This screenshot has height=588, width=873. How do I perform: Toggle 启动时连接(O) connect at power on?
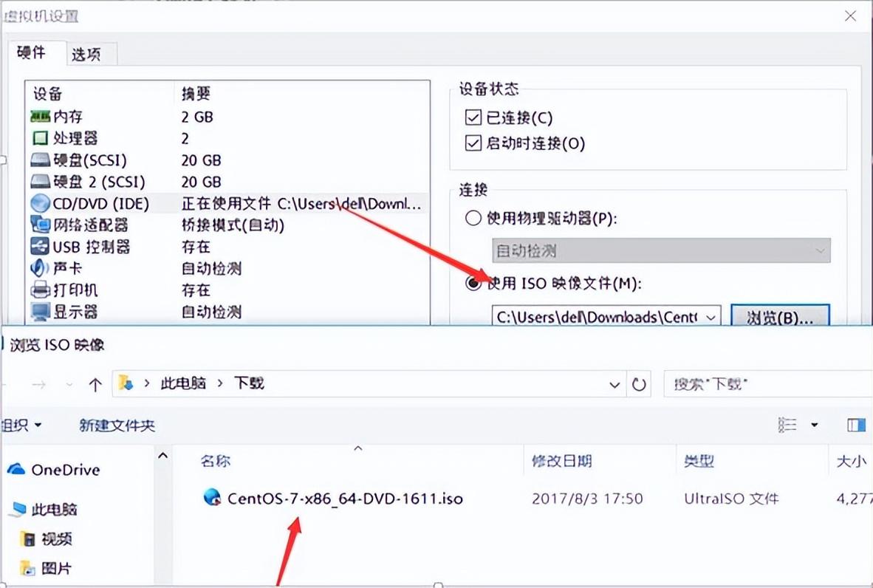click(x=473, y=143)
